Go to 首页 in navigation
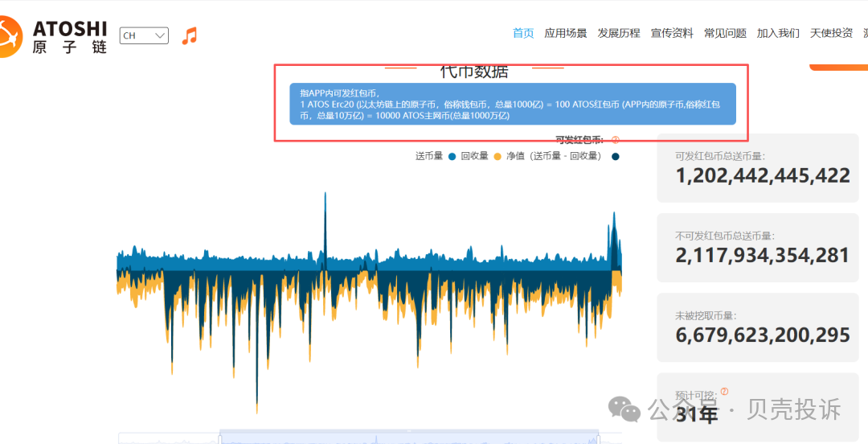 coord(523,33)
